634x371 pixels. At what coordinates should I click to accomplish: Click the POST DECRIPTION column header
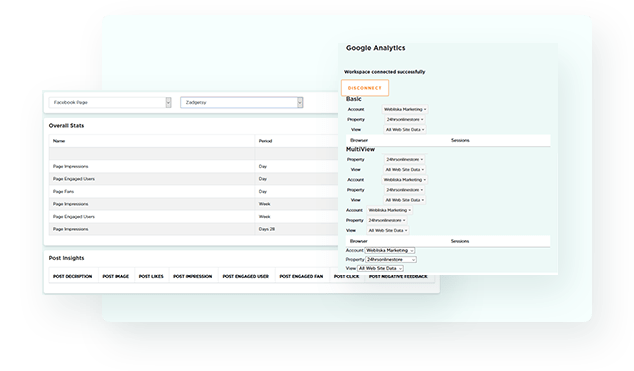click(x=73, y=276)
